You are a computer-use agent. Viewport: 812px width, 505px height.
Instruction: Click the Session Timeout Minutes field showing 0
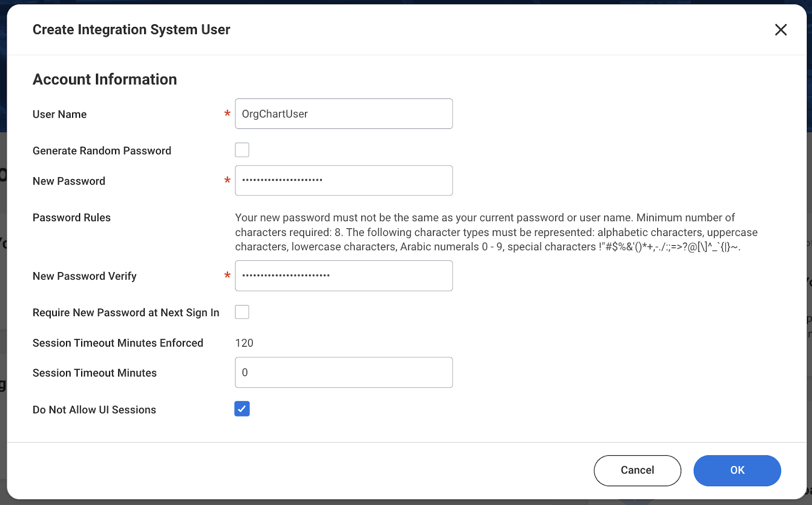pyautogui.click(x=344, y=372)
